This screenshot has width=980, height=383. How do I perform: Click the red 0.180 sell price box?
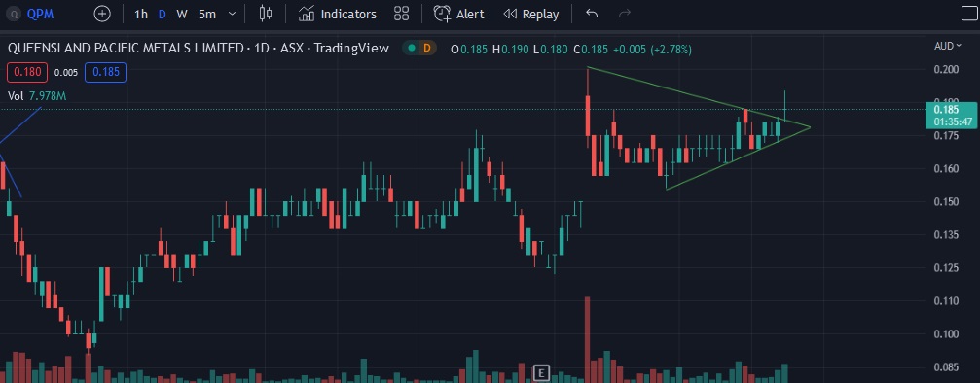[27, 73]
